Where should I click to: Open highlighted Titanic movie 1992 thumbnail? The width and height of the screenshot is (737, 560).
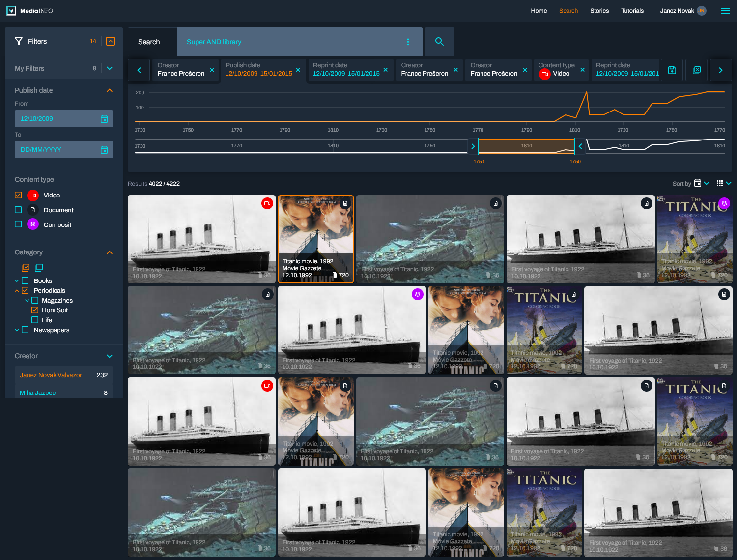coord(316,239)
